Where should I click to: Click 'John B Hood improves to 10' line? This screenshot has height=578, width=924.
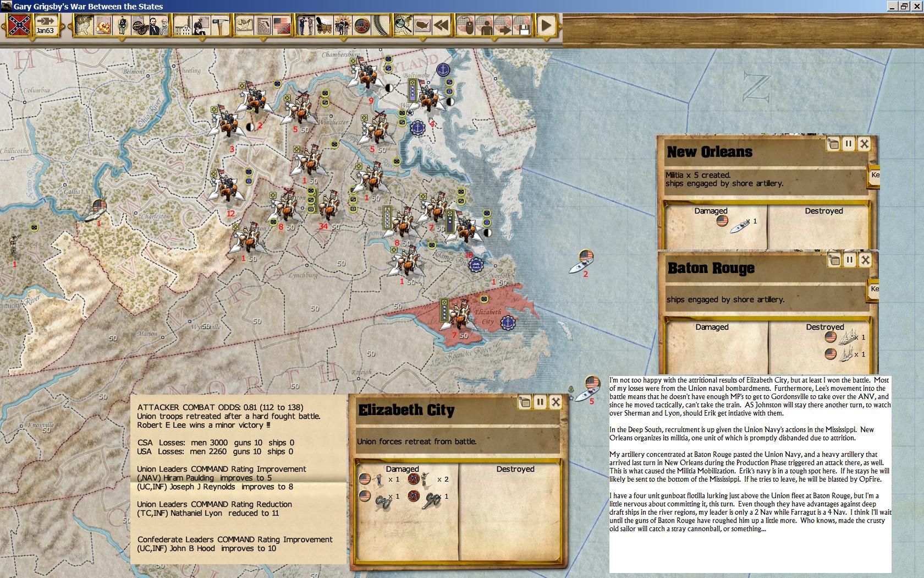[207, 548]
